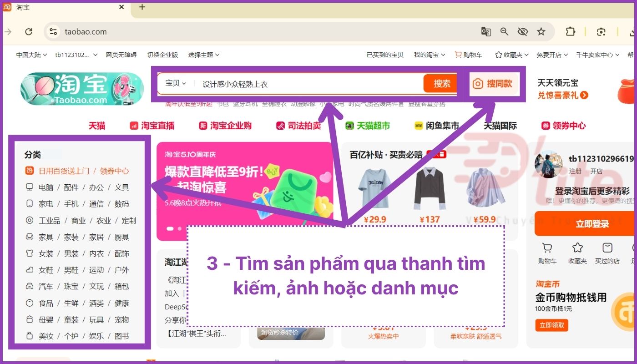This screenshot has width=637, height=364.
Task: Select the 电脑 category
Action: pos(46,187)
